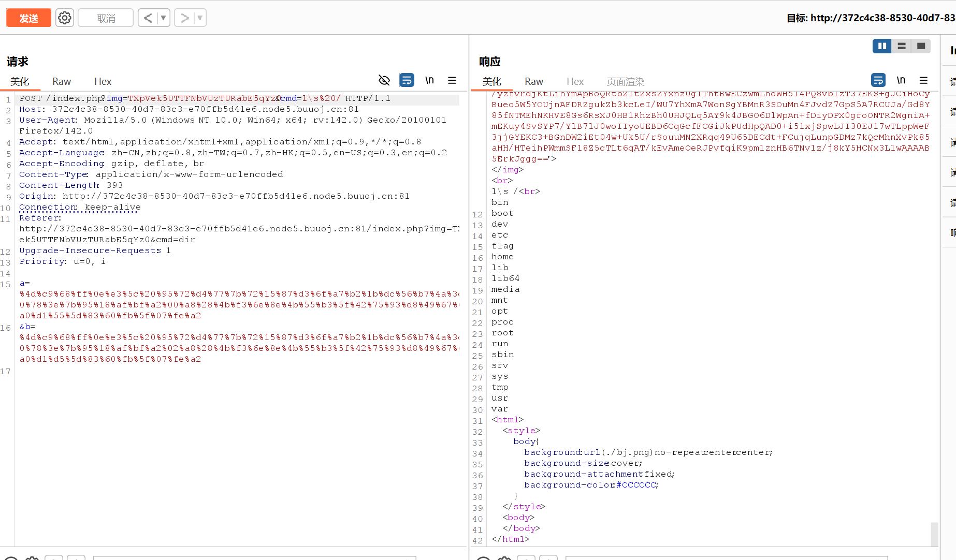Click Upgrade-Insecure-Requests header line
Screen dimensions: 956x560
pyautogui.click(x=95, y=250)
